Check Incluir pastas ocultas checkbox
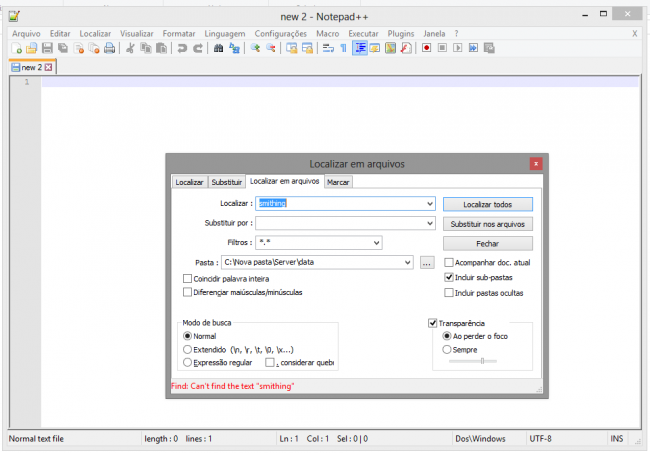 449,293
